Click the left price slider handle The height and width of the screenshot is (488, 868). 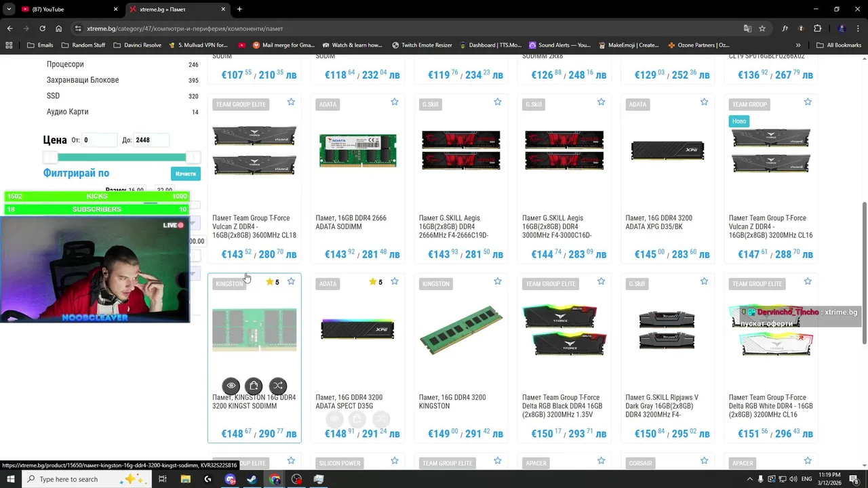(50, 157)
